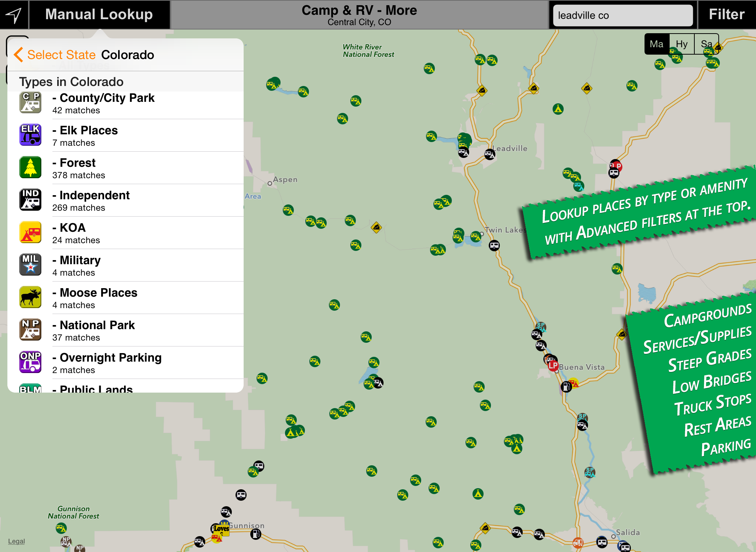Open the Legal link
756x552 pixels.
[x=16, y=541]
